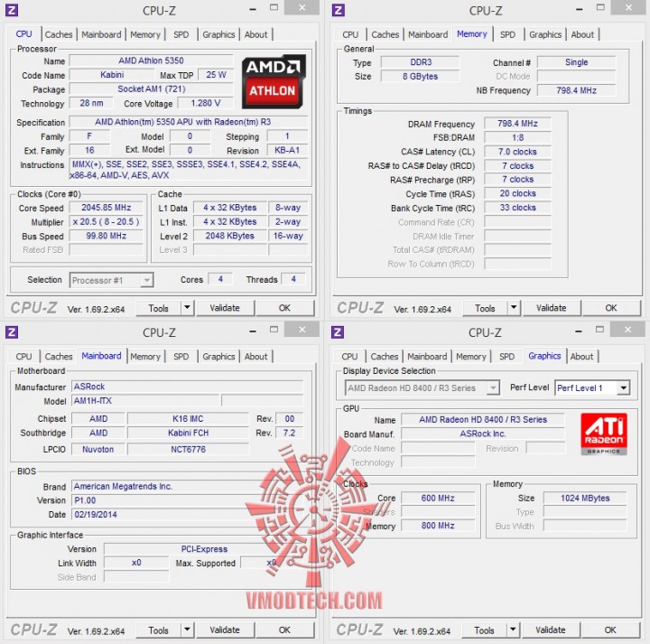
Task: Click the motherboard Model field AM1H-ITX
Action: pyautogui.click(x=145, y=401)
